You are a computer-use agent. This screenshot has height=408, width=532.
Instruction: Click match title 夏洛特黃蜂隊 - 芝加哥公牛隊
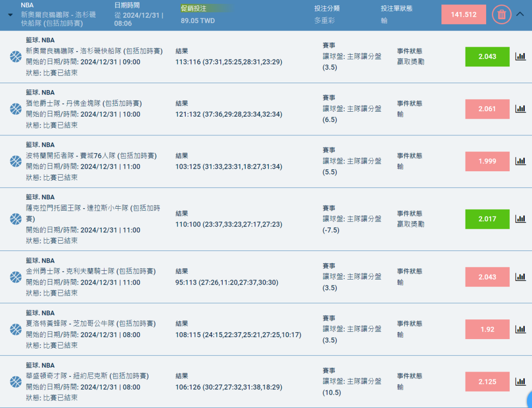(x=91, y=324)
